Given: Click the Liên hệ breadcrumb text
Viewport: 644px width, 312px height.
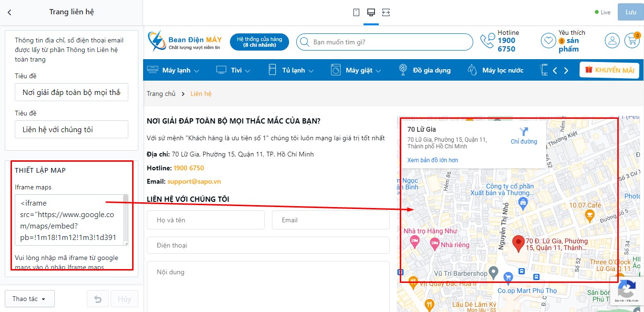Looking at the screenshot, I should point(201,94).
